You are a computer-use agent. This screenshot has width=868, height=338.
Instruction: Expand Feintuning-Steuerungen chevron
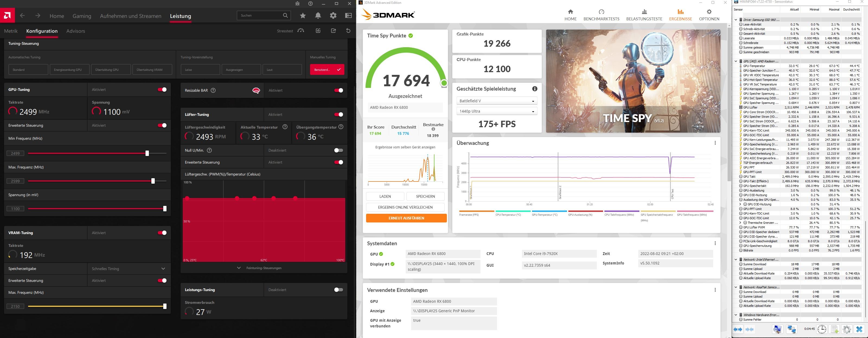(239, 268)
